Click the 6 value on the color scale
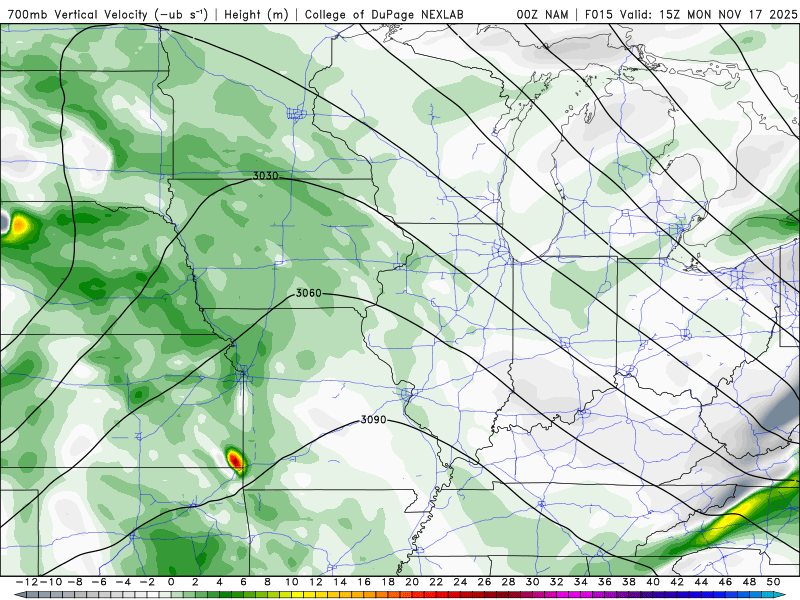 (243, 582)
